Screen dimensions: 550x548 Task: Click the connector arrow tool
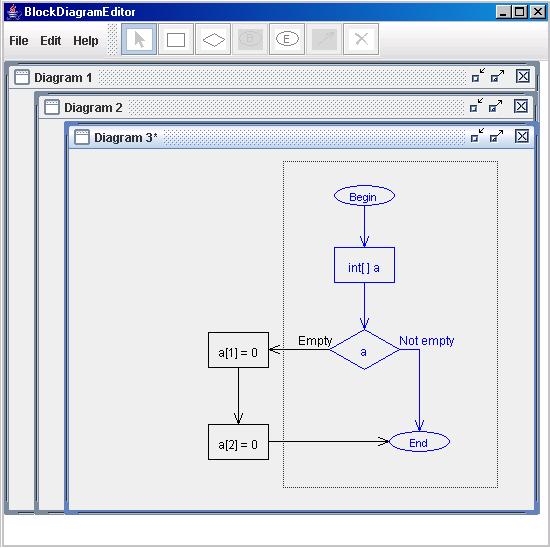coord(324,39)
